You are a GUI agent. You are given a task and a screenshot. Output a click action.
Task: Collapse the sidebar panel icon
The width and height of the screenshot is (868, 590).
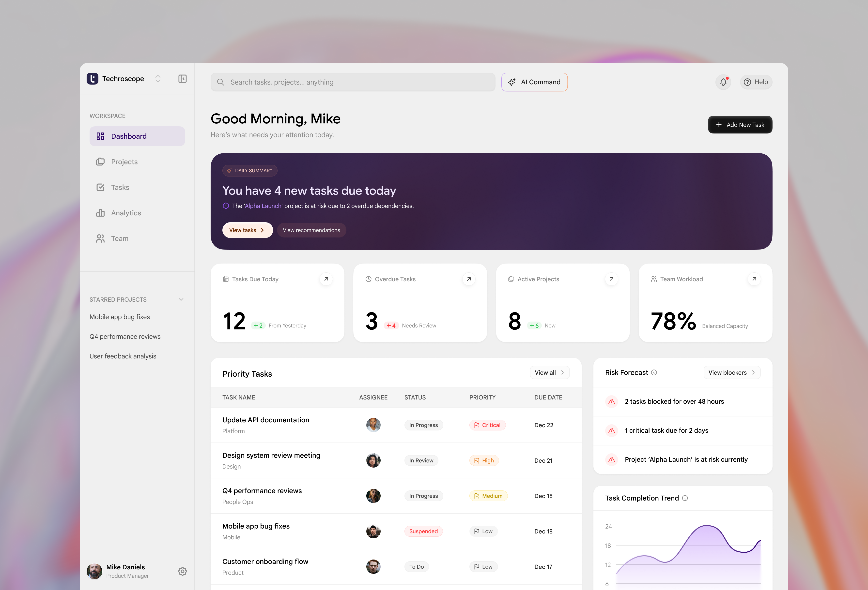pos(182,79)
